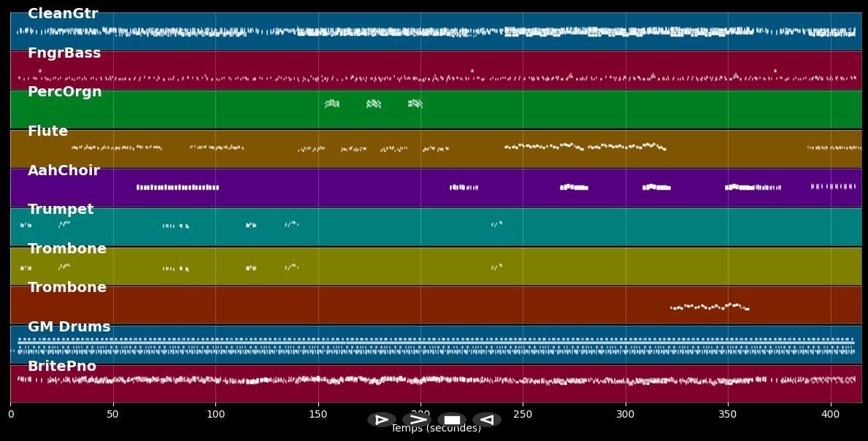The height and width of the screenshot is (441, 868).
Task: Select the Trumpet track label
Action: [61, 210]
